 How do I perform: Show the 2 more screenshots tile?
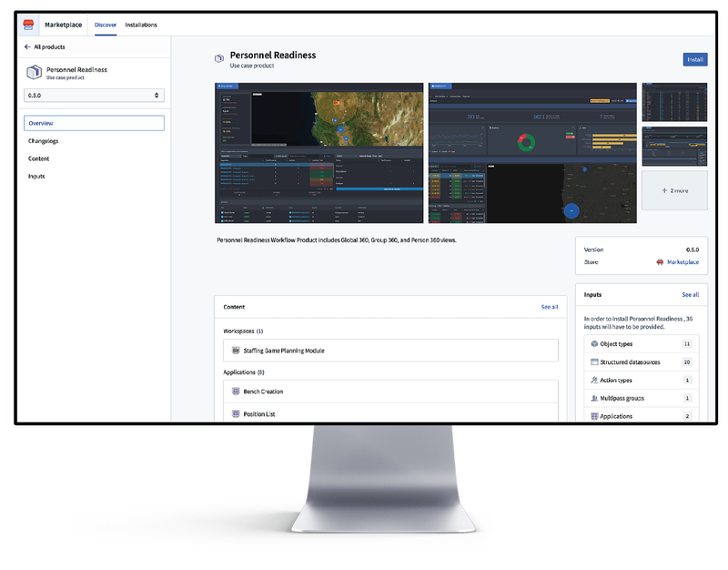pos(674,191)
